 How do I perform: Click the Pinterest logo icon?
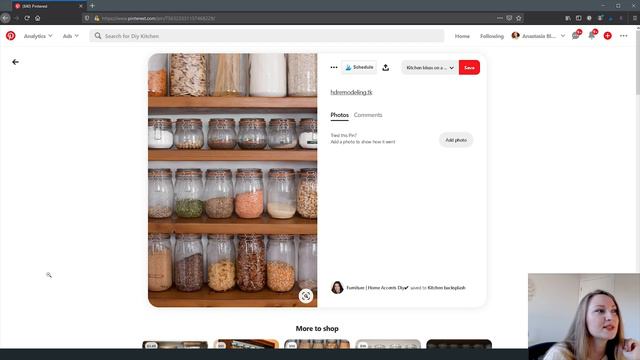pyautogui.click(x=11, y=36)
